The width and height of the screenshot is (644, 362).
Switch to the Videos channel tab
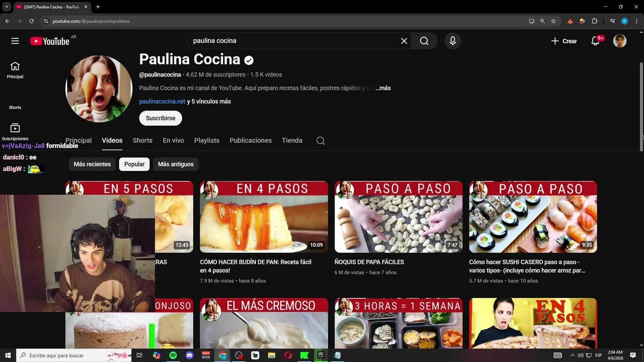[112, 140]
